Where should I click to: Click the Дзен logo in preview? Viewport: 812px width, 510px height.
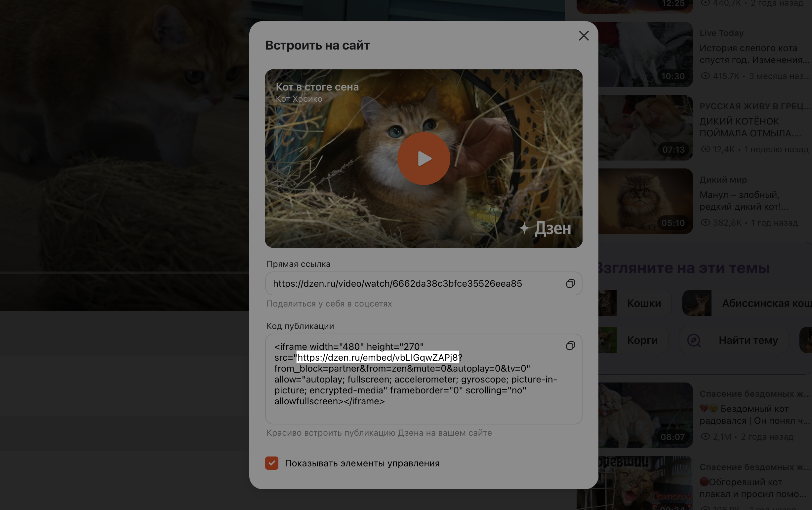point(545,228)
